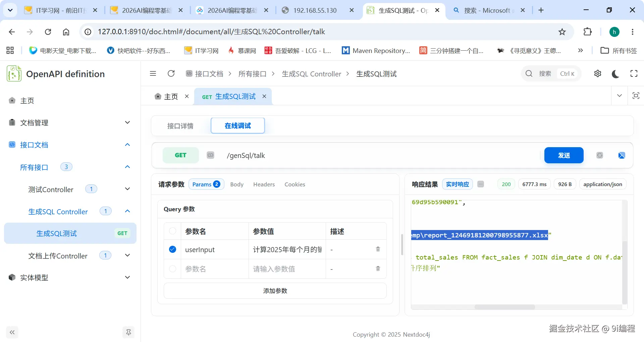The width and height of the screenshot is (644, 342).
Task: Close the 生成SQL测试 document tab
Action: (x=264, y=96)
